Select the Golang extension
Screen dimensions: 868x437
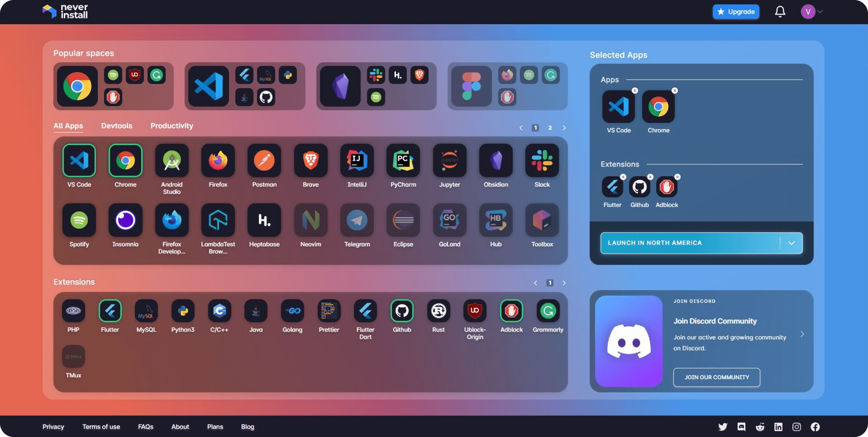pos(292,311)
